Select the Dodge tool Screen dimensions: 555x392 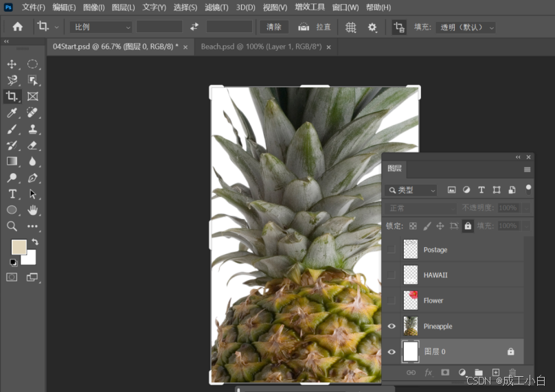click(x=12, y=178)
